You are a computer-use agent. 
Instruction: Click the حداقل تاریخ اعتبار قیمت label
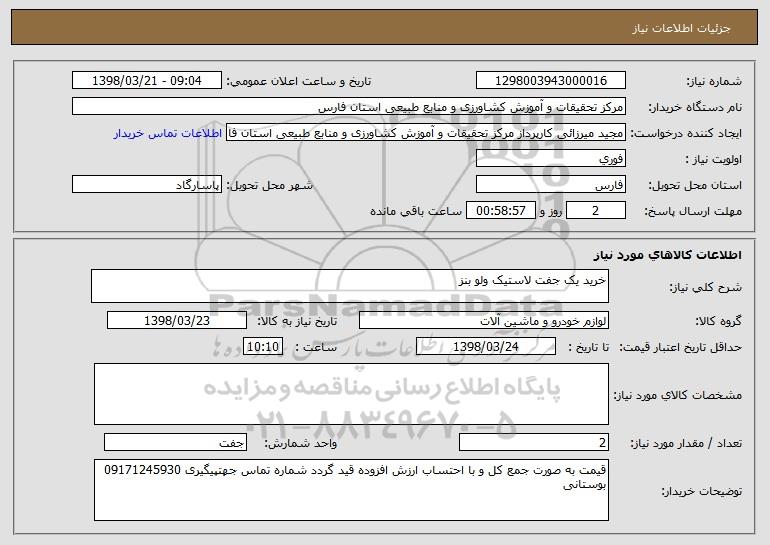point(681,348)
